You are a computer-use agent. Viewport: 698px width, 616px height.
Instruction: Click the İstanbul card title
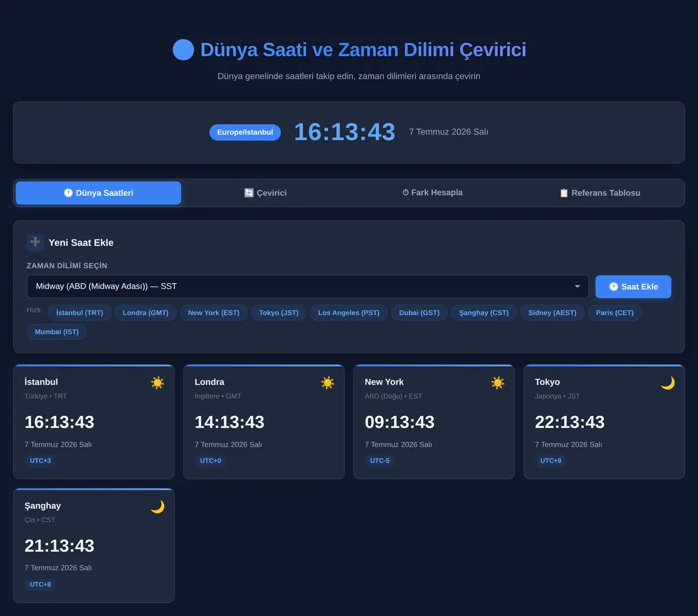coord(41,382)
